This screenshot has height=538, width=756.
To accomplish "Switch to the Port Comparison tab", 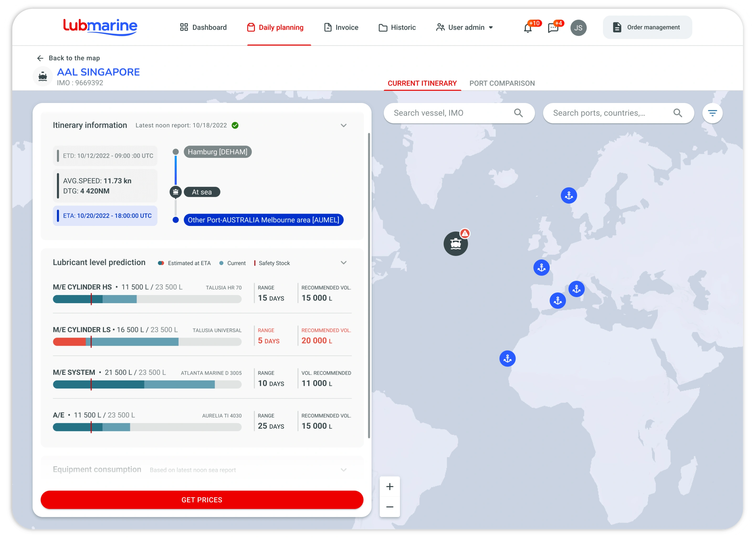I will 502,84.
